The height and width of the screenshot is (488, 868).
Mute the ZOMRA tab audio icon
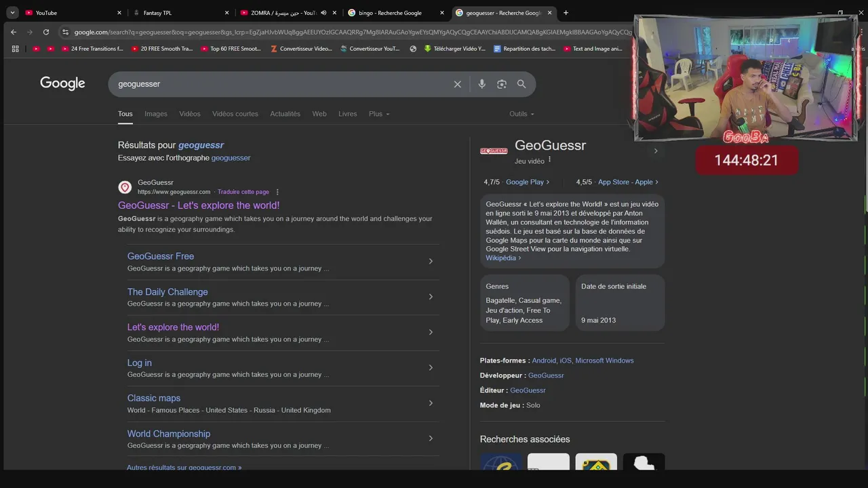click(323, 12)
